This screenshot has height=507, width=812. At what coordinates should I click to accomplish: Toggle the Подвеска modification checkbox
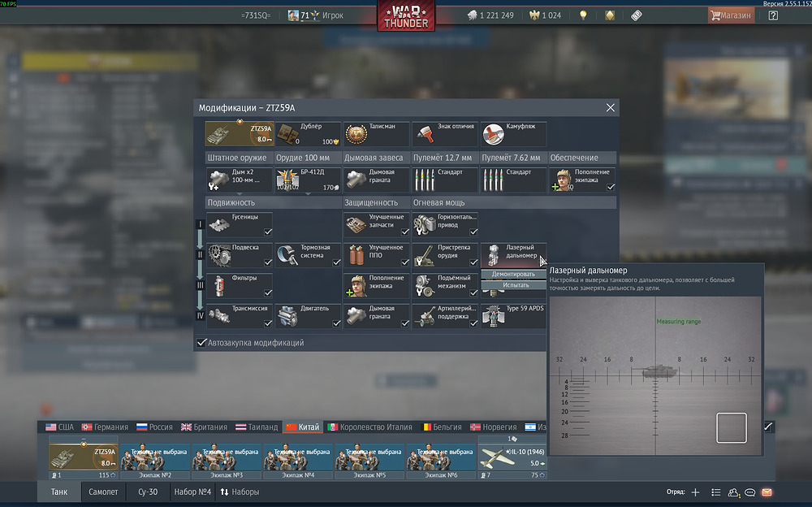[268, 262]
